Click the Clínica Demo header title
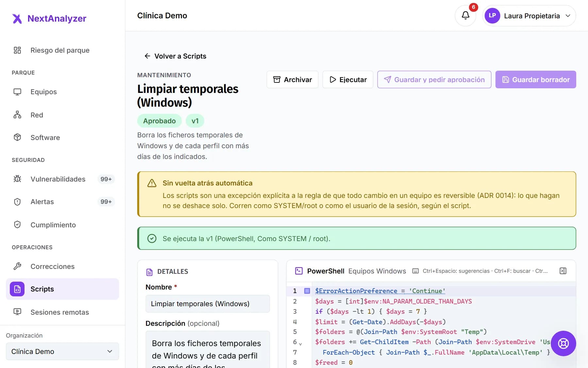This screenshot has width=588, height=368. click(x=162, y=15)
